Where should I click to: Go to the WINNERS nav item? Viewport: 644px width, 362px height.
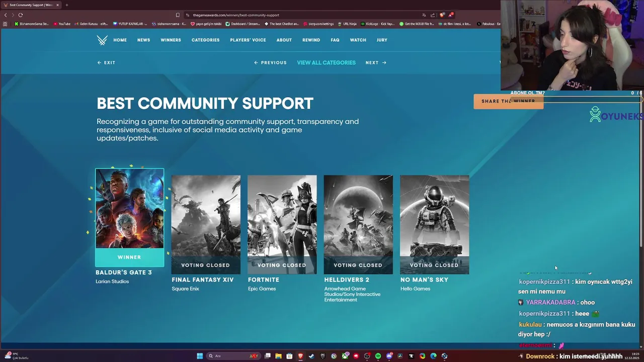point(171,40)
